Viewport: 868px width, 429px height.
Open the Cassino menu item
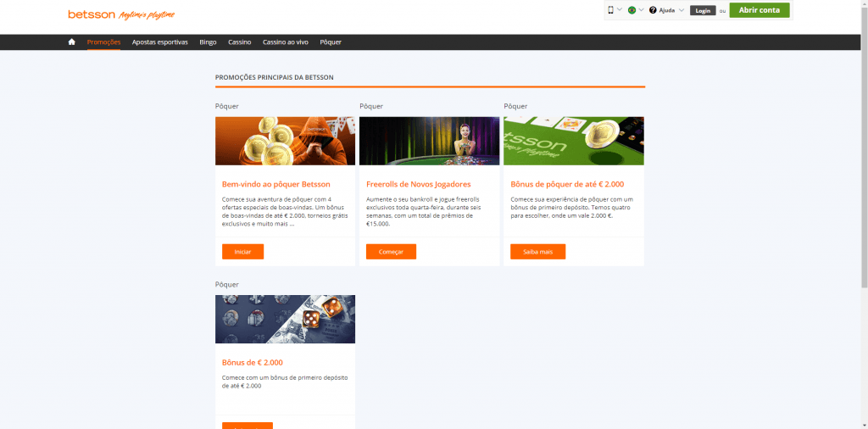point(240,42)
